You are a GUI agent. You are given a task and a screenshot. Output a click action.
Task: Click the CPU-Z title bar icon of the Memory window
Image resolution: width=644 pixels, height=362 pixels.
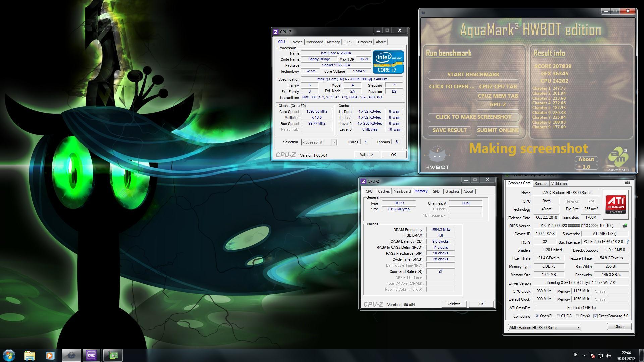(x=363, y=181)
